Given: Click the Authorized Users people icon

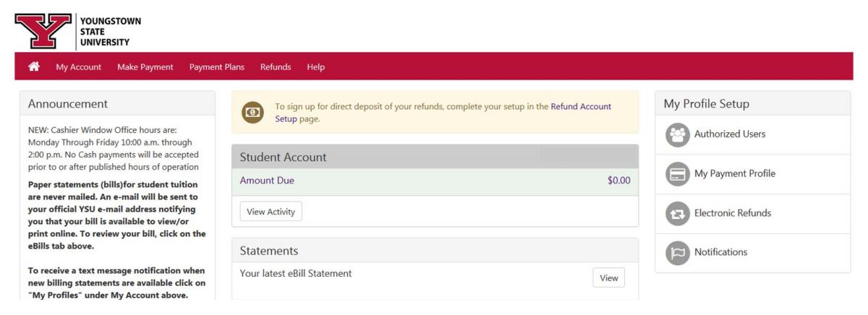Looking at the screenshot, I should (678, 134).
